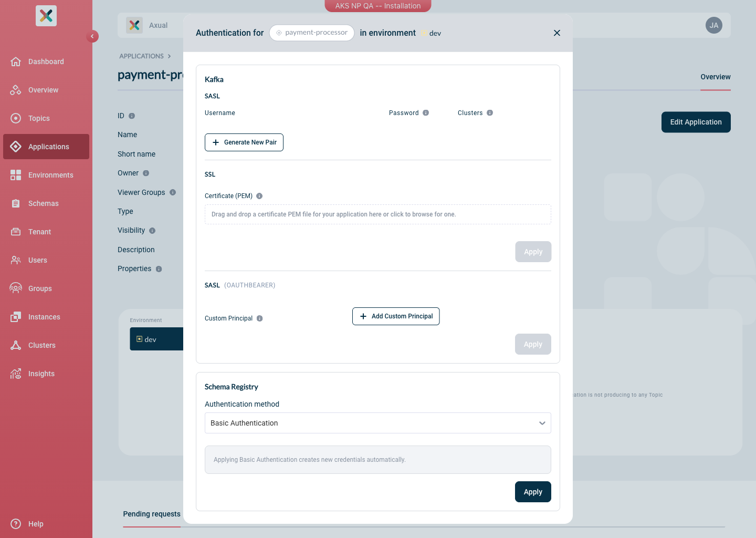Click the certificate PEM upload area
The height and width of the screenshot is (538, 756).
(378, 214)
